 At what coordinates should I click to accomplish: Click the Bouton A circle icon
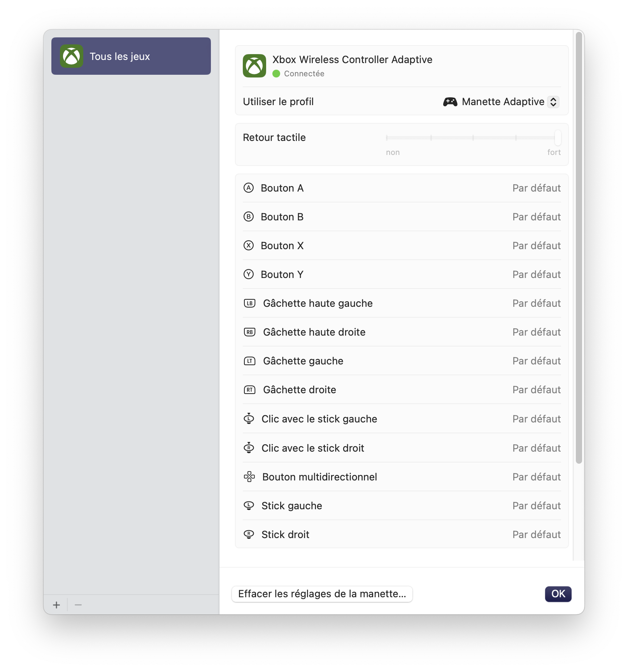(x=249, y=188)
